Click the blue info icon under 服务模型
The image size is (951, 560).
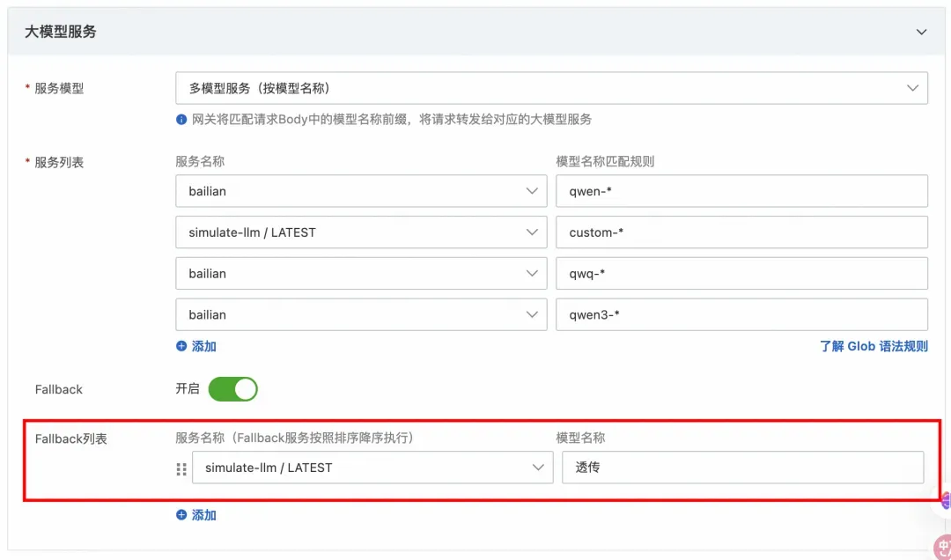click(181, 120)
